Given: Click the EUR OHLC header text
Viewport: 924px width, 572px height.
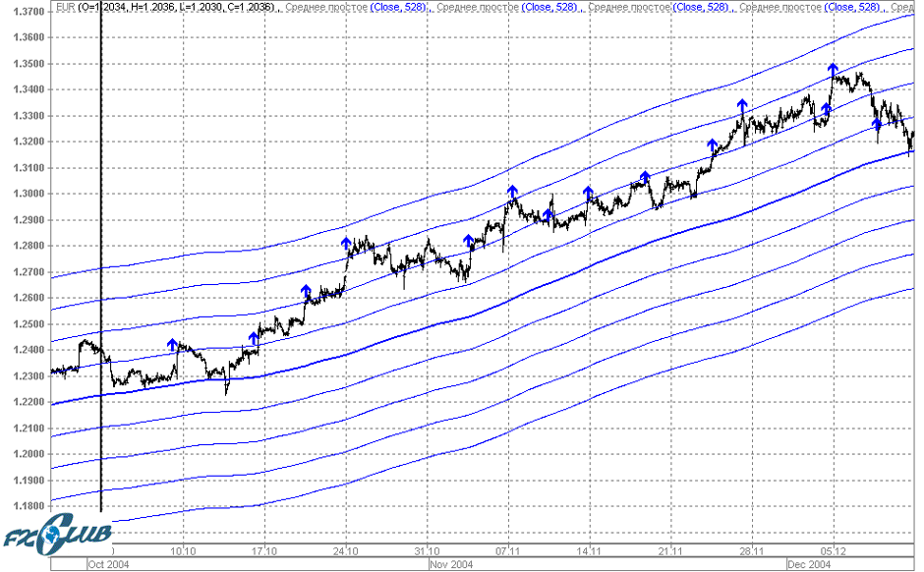Looking at the screenshot, I should 166,7.
